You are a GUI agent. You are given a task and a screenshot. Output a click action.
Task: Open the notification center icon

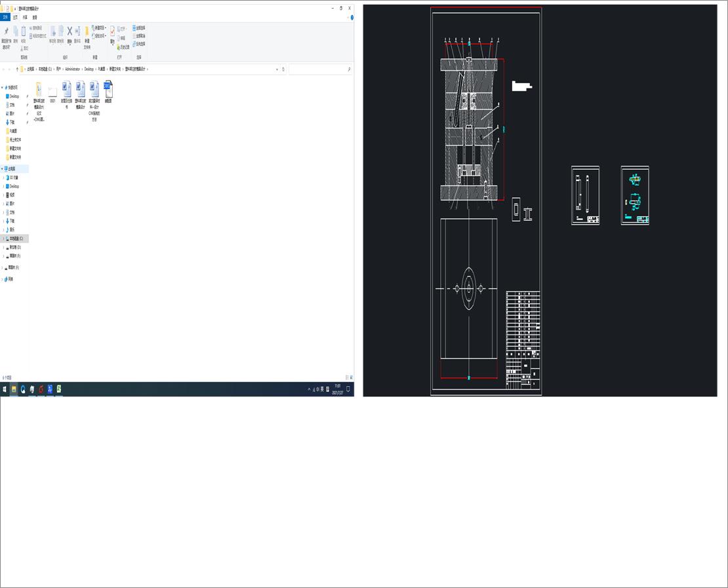348,389
